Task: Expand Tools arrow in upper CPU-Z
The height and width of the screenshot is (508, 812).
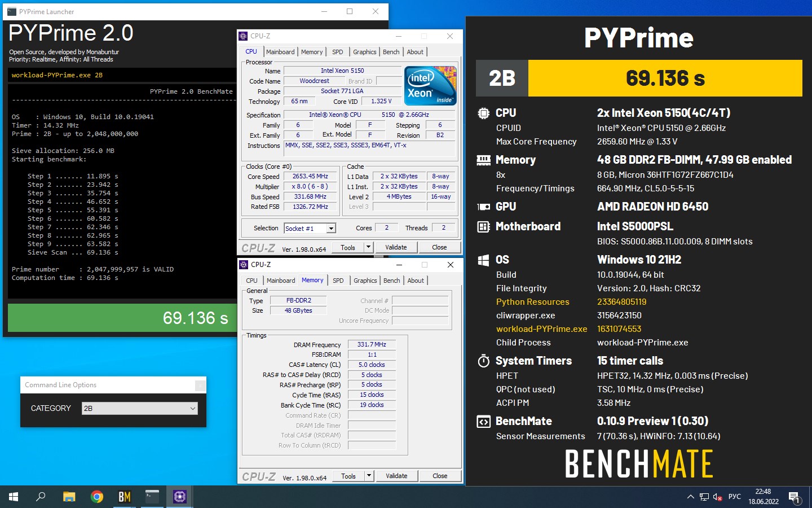Action: click(369, 247)
